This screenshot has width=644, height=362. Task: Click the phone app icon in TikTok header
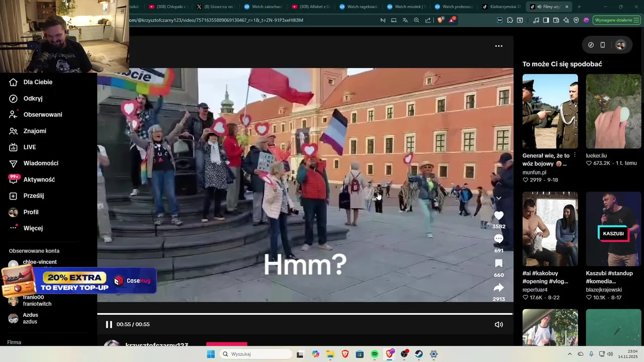pos(603,45)
